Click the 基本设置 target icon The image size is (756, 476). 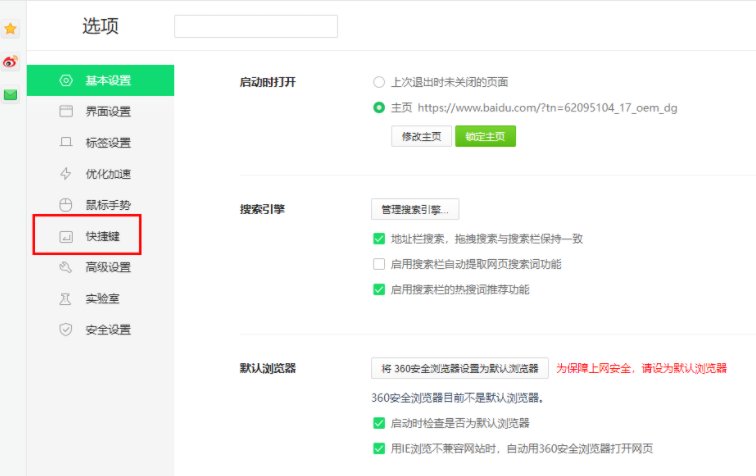66,81
